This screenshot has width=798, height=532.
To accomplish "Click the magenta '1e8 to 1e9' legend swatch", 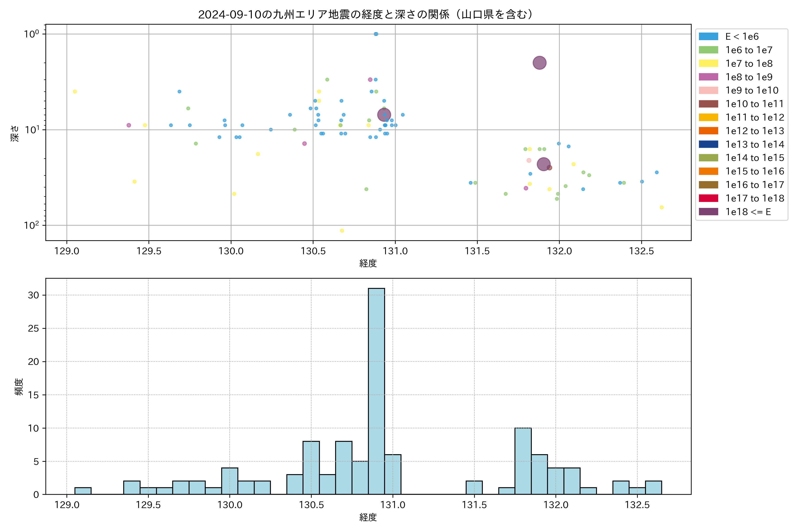I will 708,77.
